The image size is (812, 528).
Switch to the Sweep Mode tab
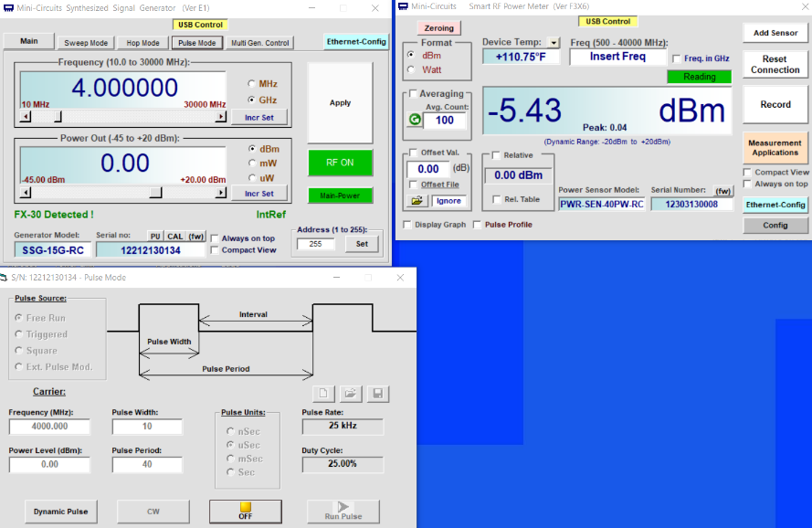point(86,43)
